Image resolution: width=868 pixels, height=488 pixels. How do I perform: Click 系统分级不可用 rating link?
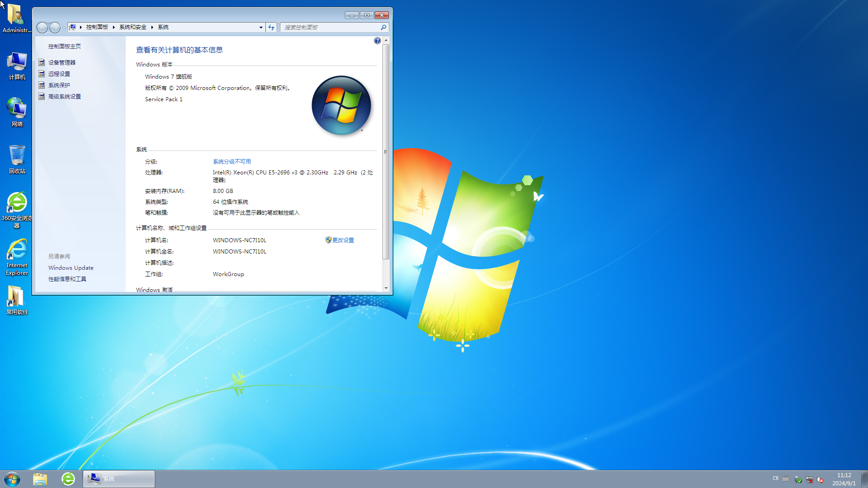tap(231, 161)
